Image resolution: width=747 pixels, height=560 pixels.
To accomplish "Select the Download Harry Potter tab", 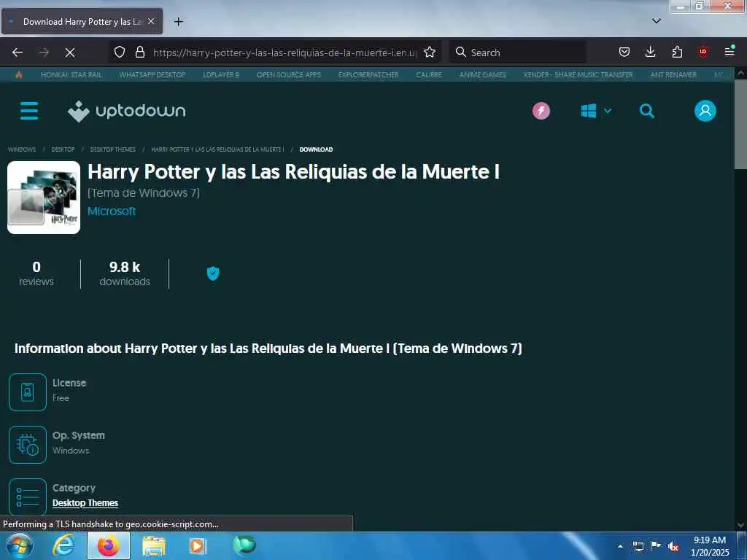I will coord(82,21).
